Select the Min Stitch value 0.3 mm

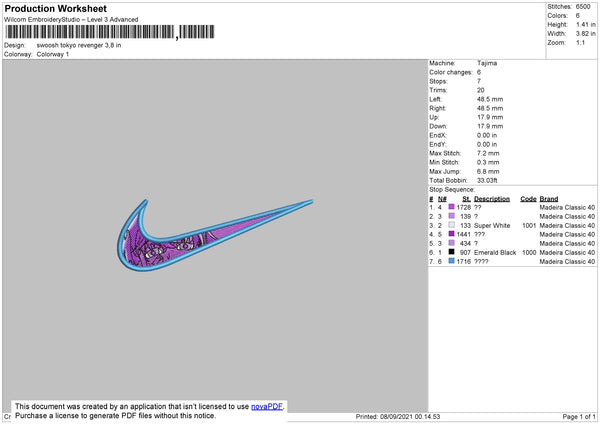point(488,162)
